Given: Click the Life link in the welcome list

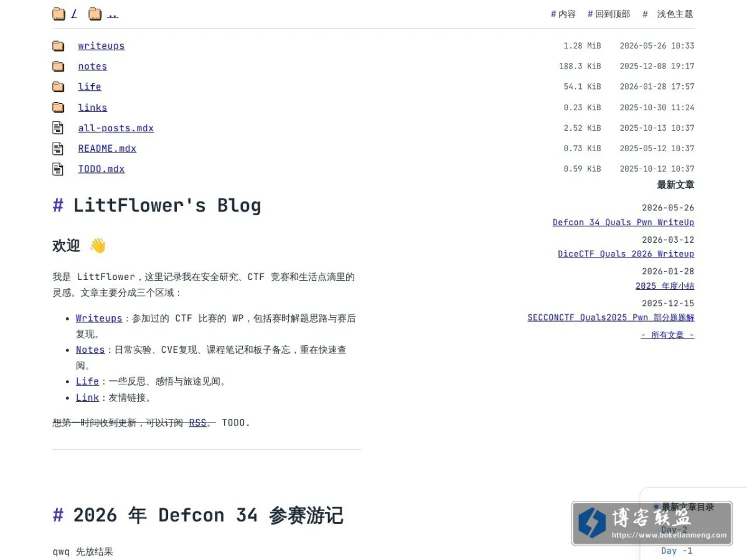Looking at the screenshot, I should tap(87, 381).
